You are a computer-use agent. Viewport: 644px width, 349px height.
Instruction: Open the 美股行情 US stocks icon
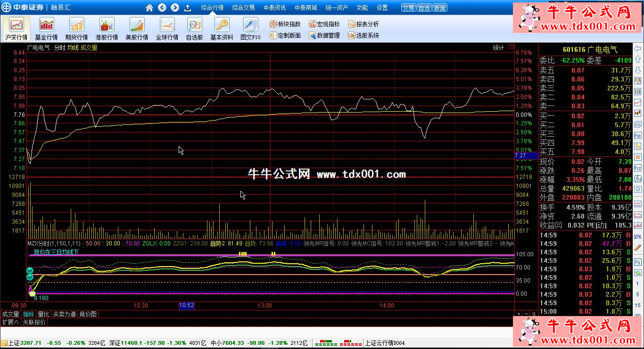click(137, 29)
